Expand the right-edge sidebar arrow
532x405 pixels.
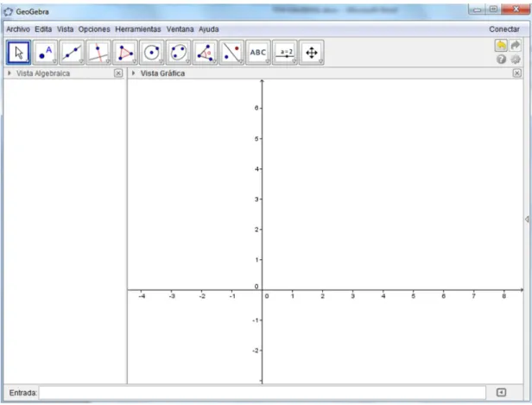(527, 219)
